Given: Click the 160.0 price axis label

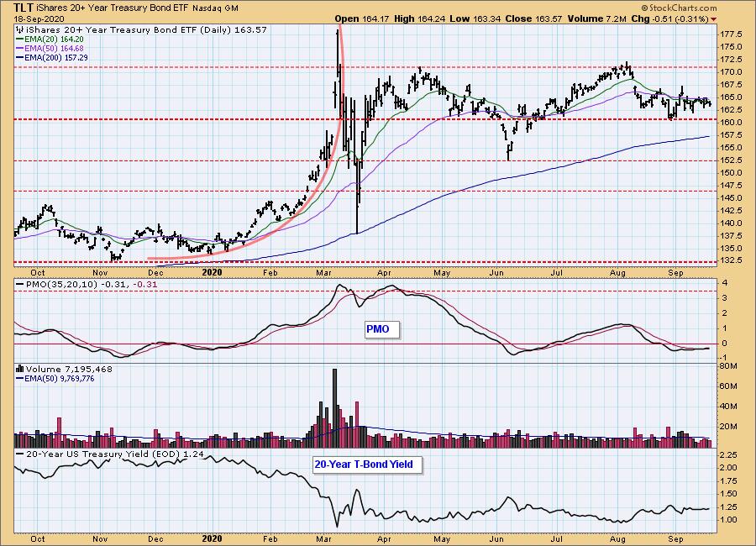Looking at the screenshot, I should 731,123.
